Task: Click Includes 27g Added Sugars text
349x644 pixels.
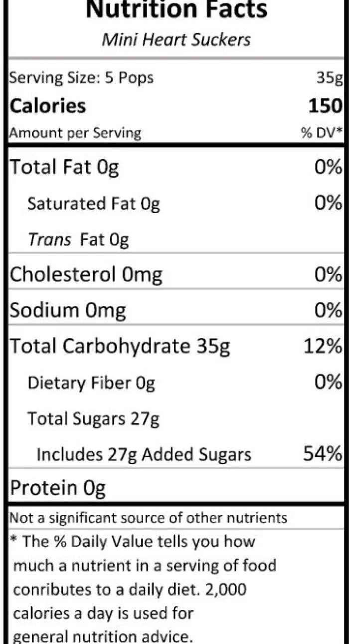Action: tap(144, 455)
